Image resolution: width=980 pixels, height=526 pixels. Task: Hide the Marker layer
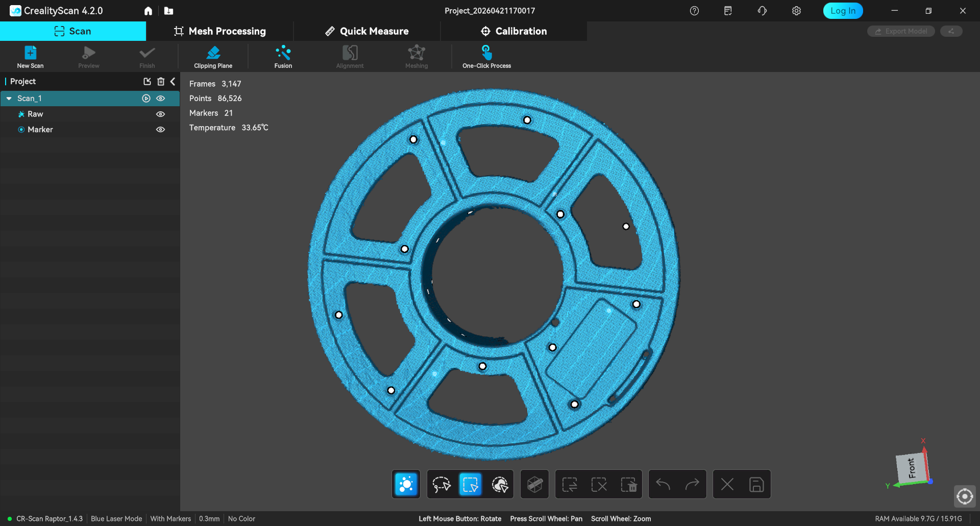161,130
